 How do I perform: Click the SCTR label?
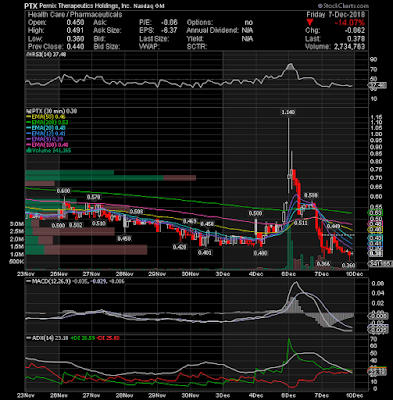(x=197, y=47)
